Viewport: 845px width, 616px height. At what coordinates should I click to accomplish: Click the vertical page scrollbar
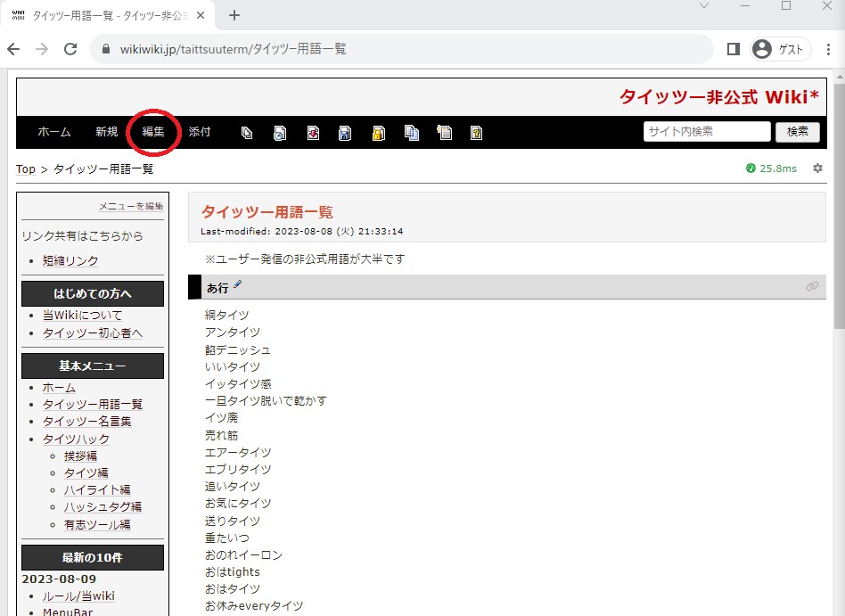(x=838, y=267)
